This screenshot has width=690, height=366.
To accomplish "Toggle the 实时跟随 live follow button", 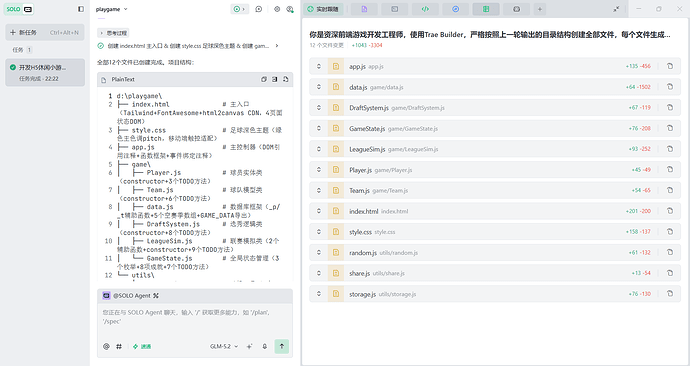I will (x=323, y=9).
